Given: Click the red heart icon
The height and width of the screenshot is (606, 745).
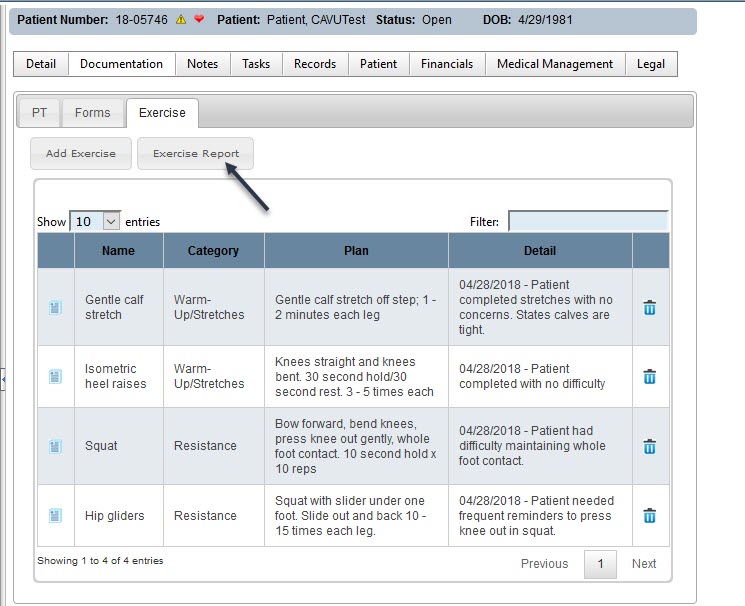Looking at the screenshot, I should 199,19.
